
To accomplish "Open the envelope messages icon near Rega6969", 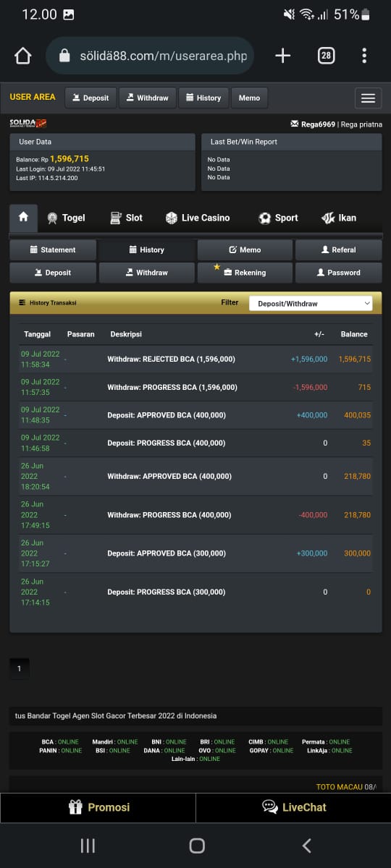I will 295,124.
